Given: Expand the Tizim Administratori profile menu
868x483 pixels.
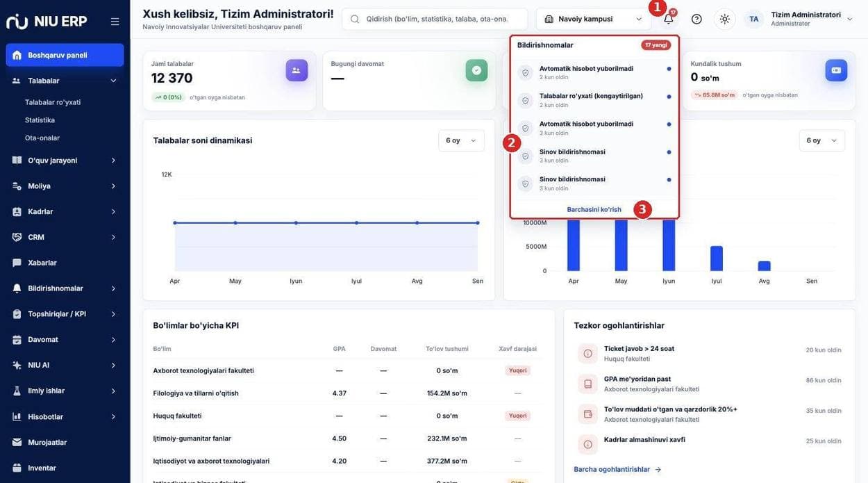Looking at the screenshot, I should point(799,19).
